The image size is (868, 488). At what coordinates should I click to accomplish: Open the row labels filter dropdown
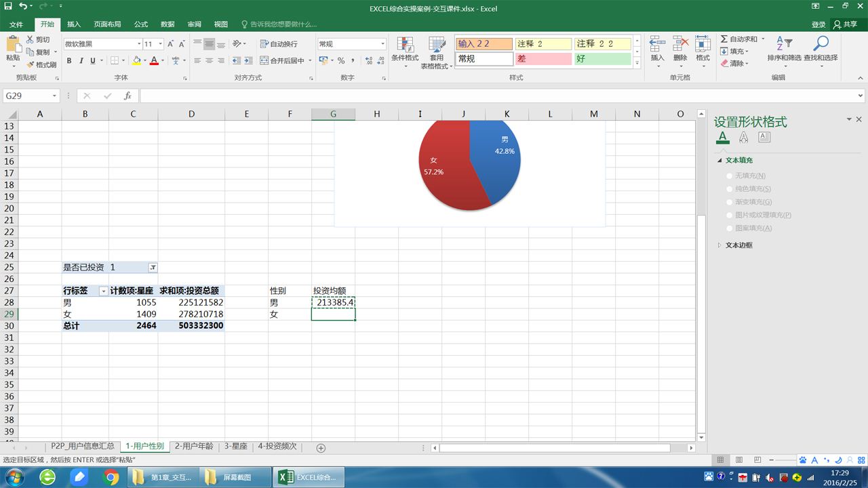click(x=103, y=291)
